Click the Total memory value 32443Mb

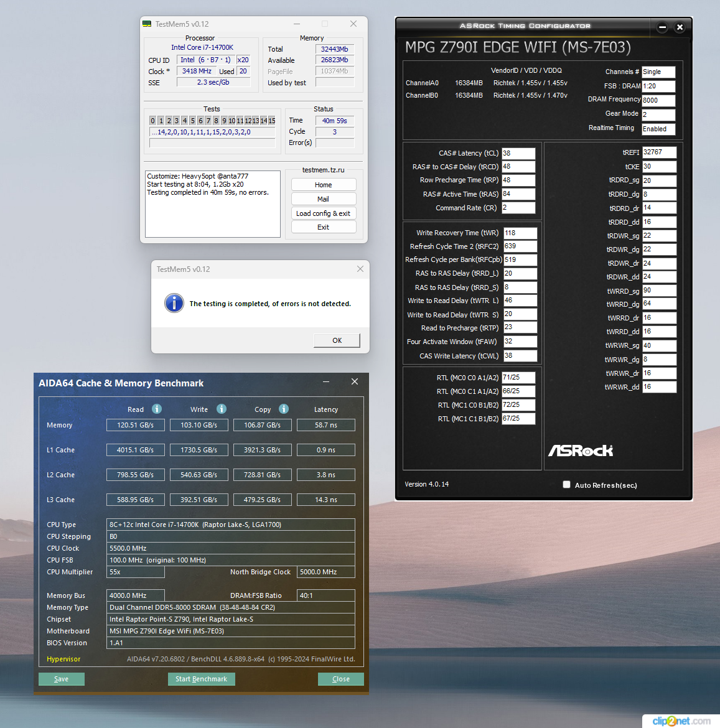335,49
